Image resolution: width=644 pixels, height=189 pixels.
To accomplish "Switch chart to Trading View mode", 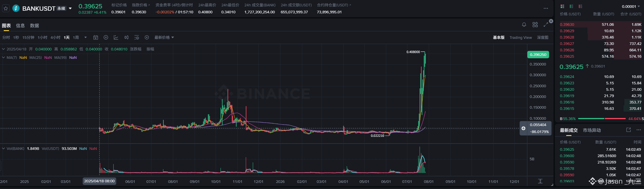I will 521,37.
